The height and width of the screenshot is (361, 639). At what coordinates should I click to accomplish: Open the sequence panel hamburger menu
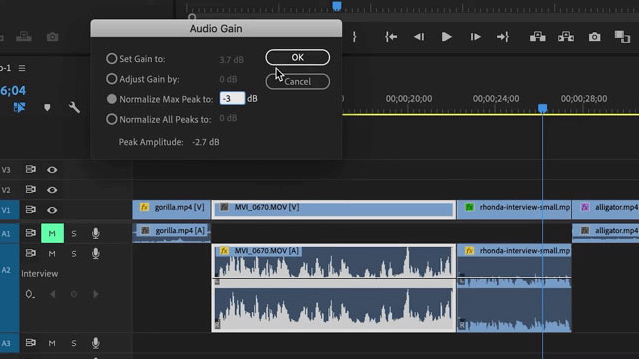pos(22,68)
